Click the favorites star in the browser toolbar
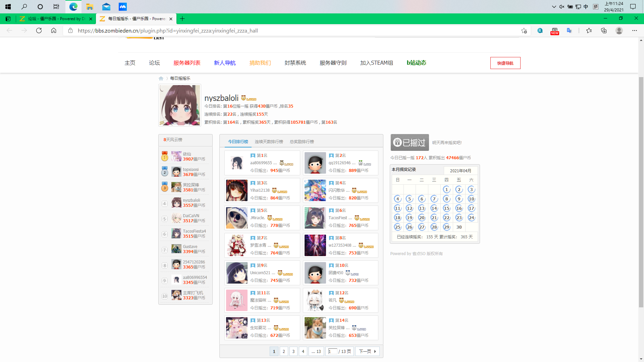The width and height of the screenshot is (644, 362). click(589, 31)
